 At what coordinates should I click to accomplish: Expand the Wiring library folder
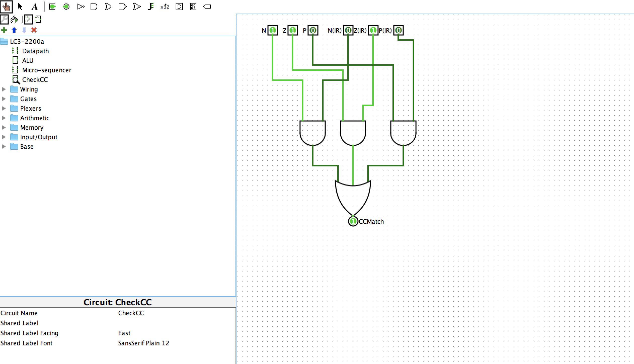[x=4, y=89]
